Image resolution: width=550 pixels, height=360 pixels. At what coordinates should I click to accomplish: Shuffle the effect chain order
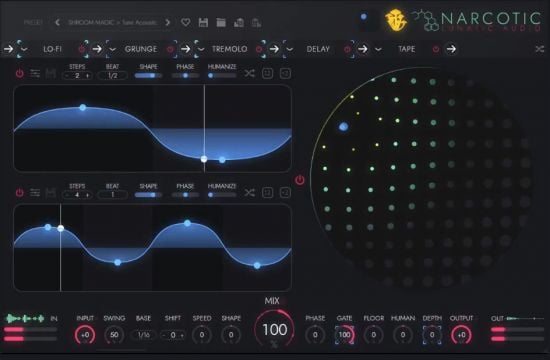coord(539,49)
